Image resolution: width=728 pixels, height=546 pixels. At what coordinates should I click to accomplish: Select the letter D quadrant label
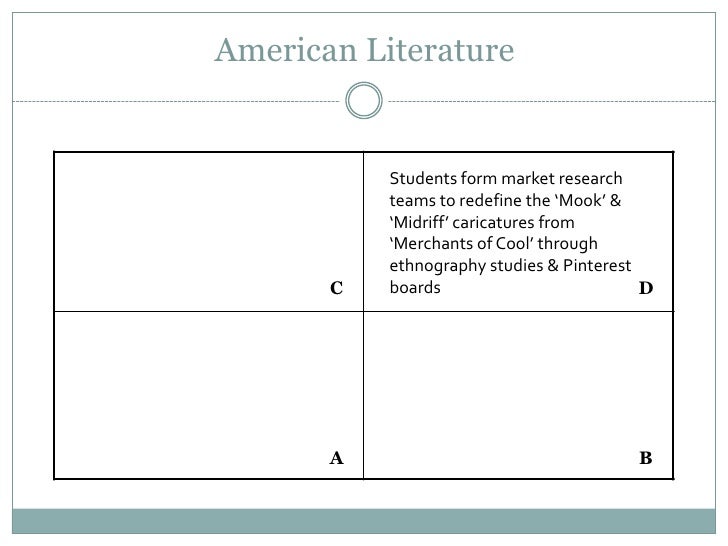coord(646,288)
